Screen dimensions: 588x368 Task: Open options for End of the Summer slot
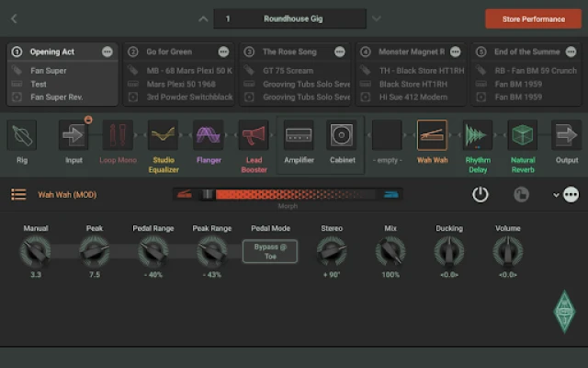pyautogui.click(x=571, y=52)
